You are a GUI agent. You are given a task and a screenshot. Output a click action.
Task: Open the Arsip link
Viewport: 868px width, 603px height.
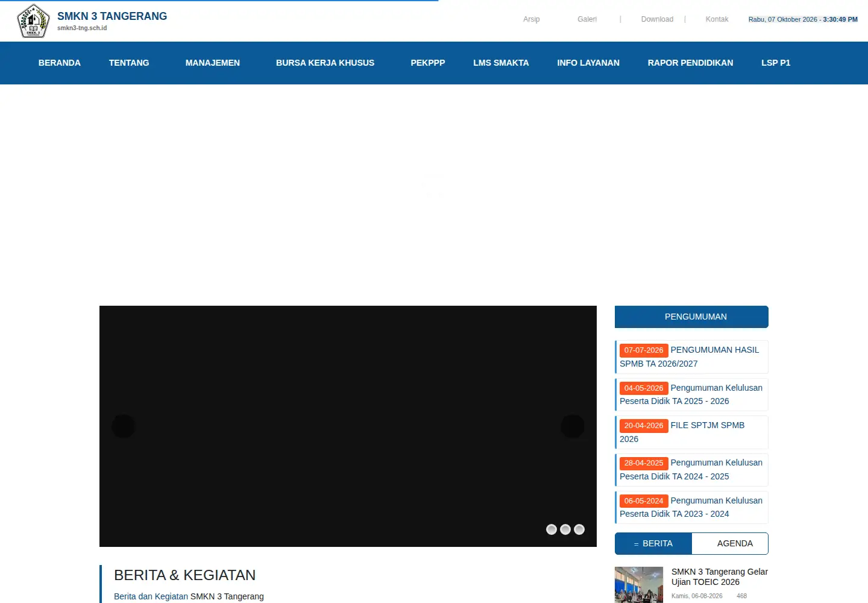[532, 19]
